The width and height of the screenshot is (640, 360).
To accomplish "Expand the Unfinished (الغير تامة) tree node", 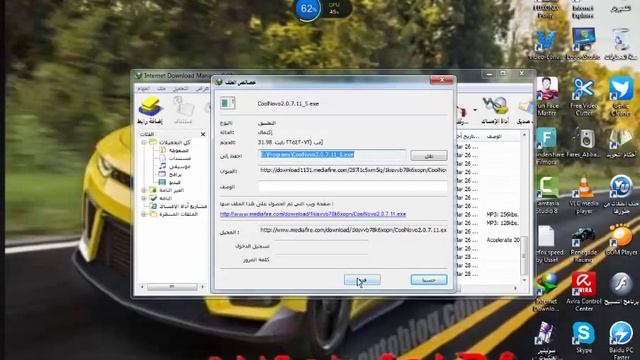I will click(144, 190).
